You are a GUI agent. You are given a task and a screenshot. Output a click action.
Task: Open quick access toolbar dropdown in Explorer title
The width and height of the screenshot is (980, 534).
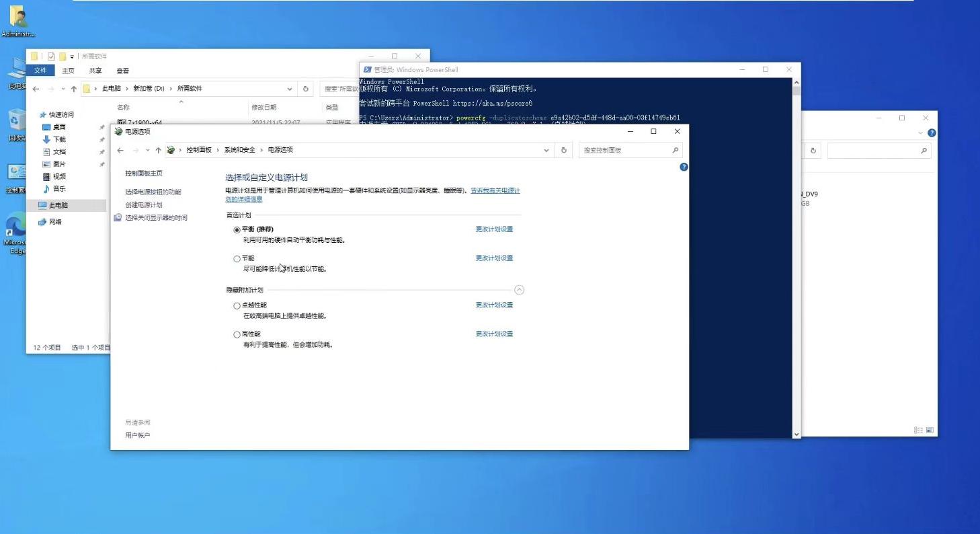tap(72, 56)
